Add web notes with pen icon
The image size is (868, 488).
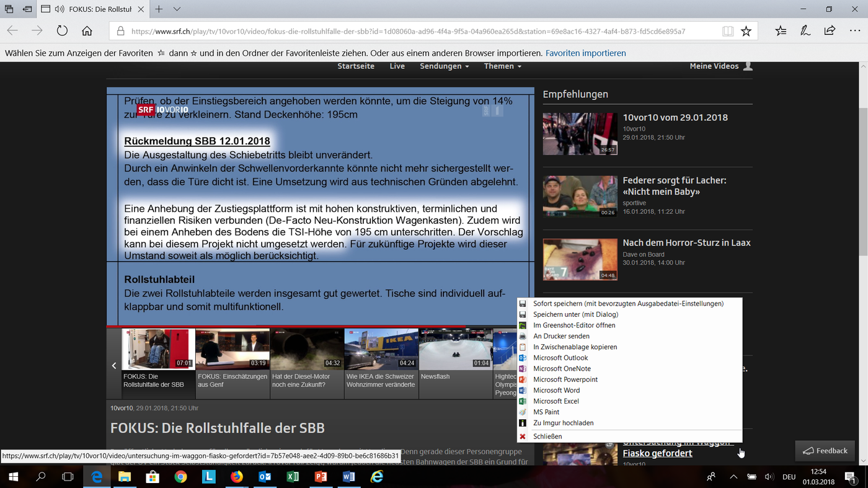click(805, 31)
